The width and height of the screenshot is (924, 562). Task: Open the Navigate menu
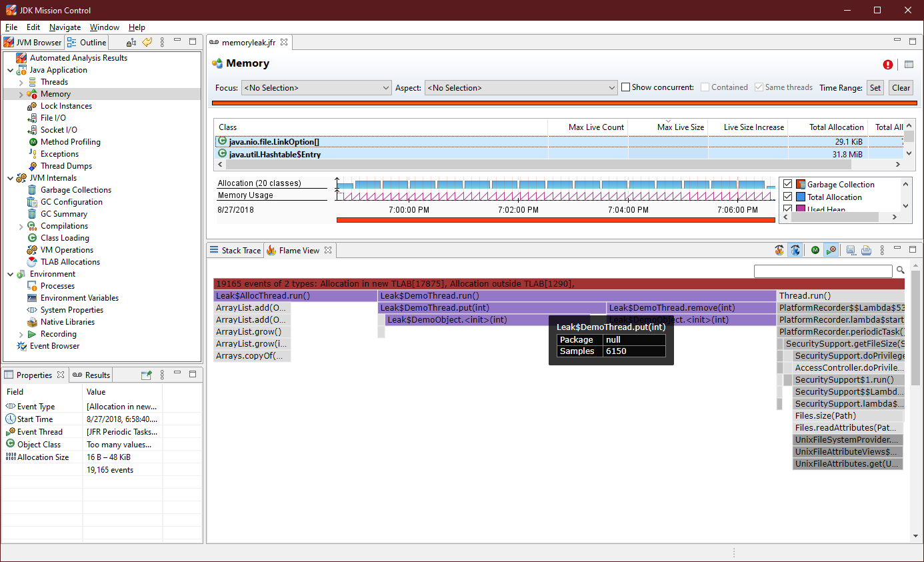[x=65, y=27]
